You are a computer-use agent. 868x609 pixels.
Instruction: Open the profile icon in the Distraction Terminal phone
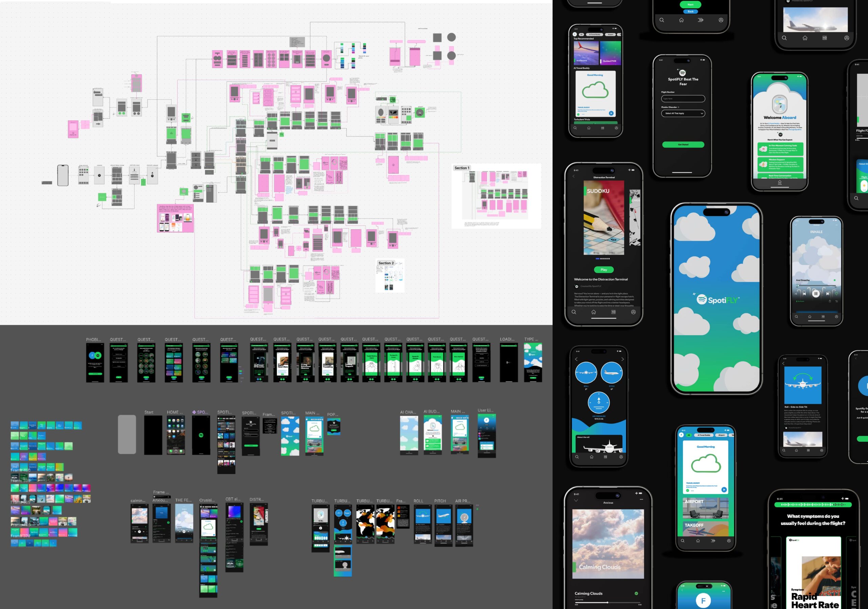(x=633, y=312)
